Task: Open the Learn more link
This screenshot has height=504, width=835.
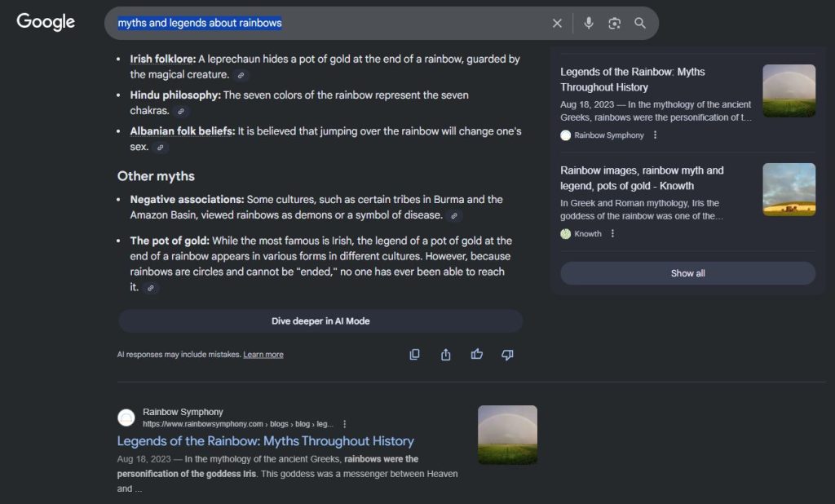Action: pos(263,355)
